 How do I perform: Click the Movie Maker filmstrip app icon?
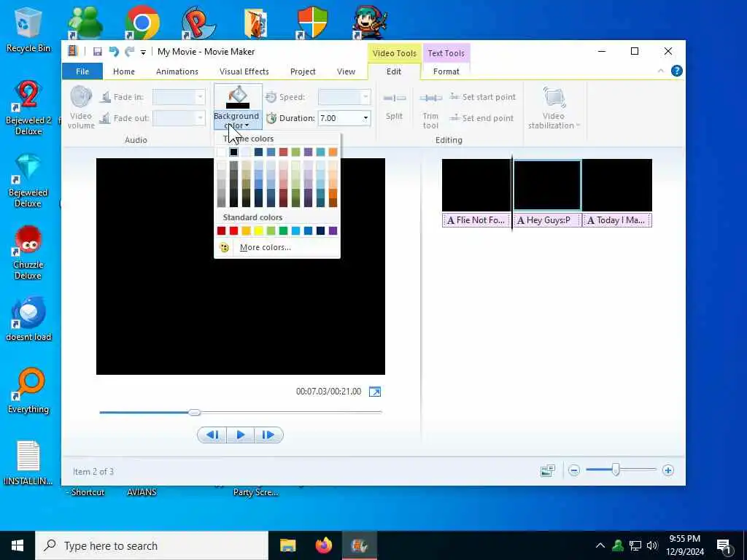[x=72, y=52]
